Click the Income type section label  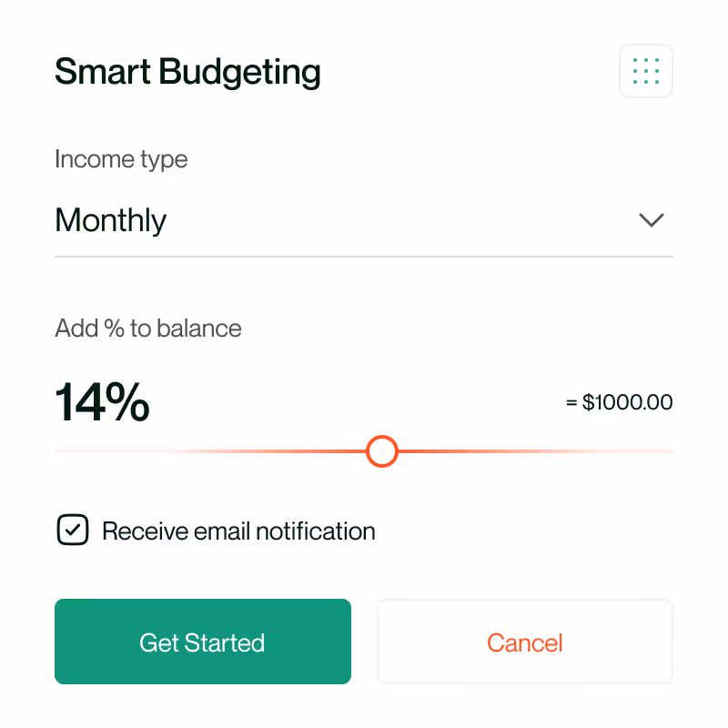121,159
